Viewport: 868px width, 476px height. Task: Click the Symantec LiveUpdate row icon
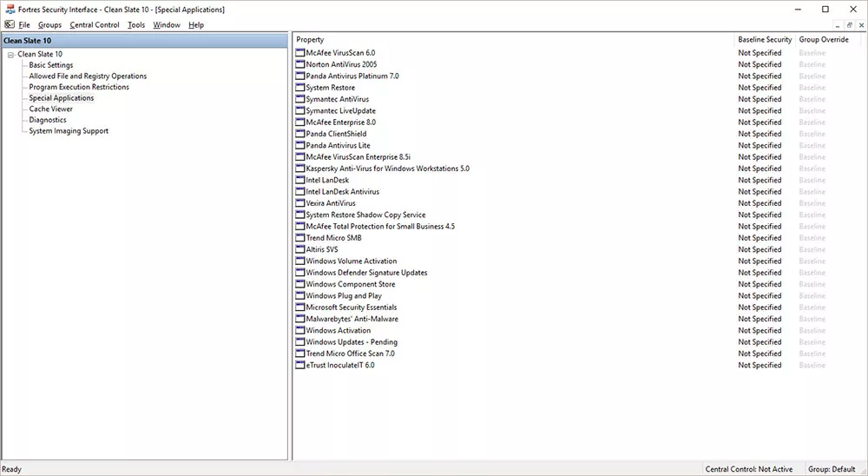pyautogui.click(x=300, y=111)
